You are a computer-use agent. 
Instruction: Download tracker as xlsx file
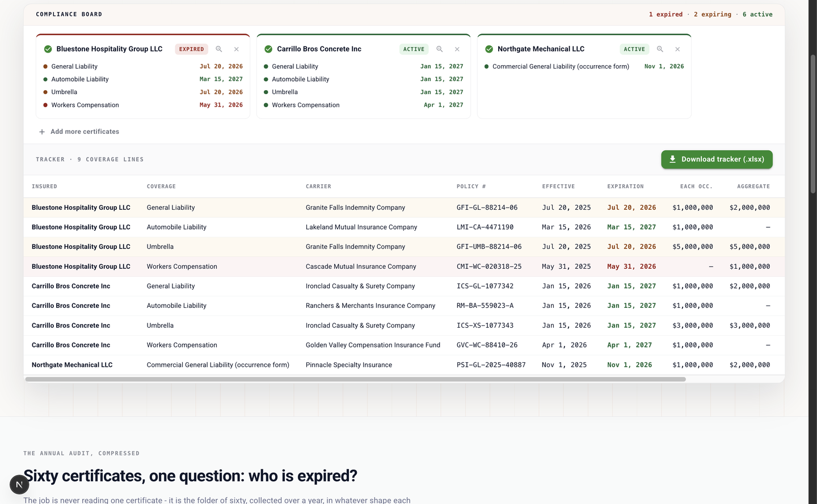coord(717,159)
